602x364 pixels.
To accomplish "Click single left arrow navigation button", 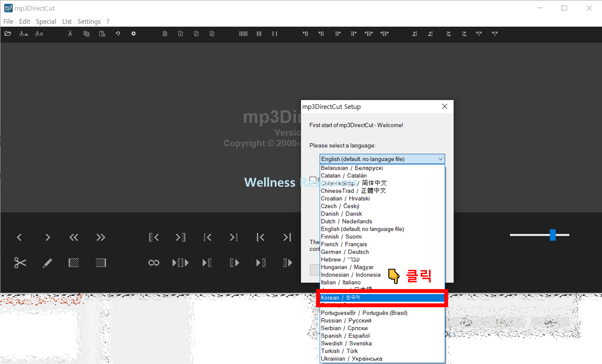I will tap(19, 237).
